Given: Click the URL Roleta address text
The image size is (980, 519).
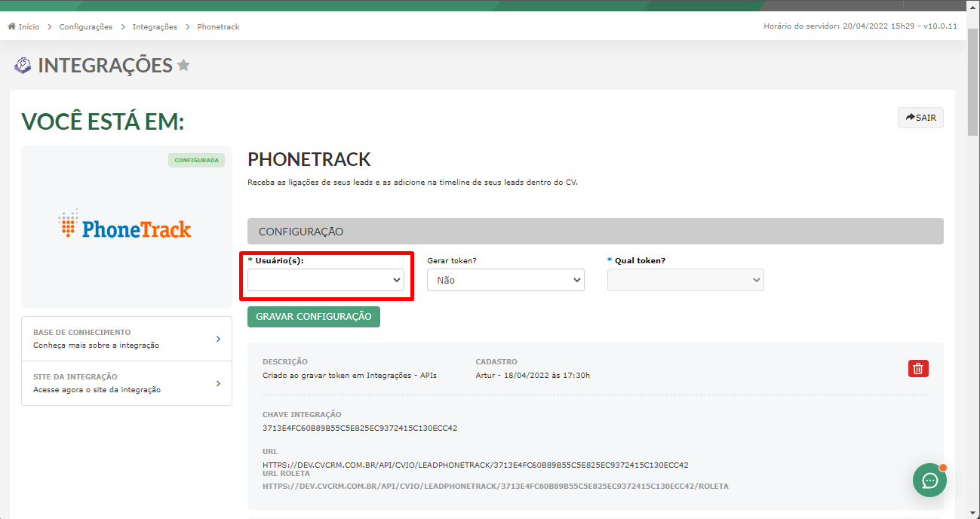Looking at the screenshot, I should 496,487.
